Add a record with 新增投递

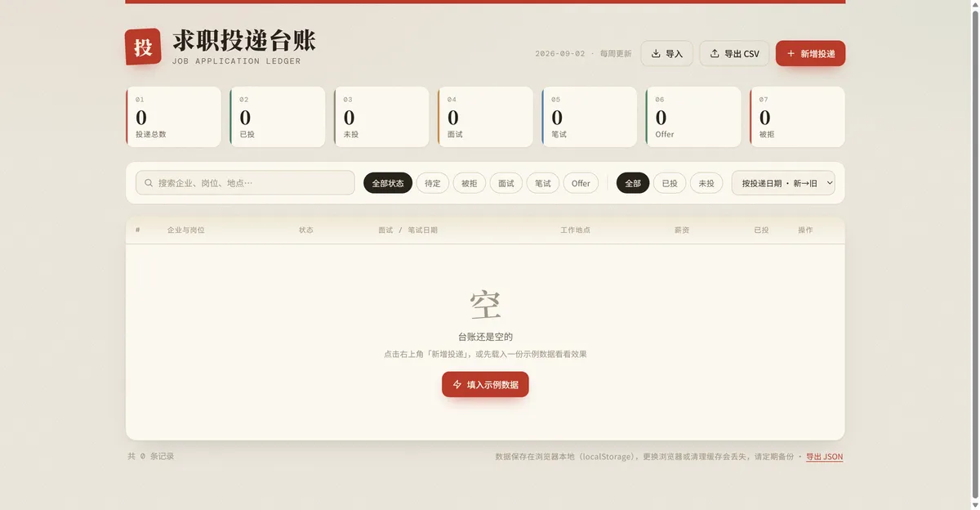coord(810,53)
